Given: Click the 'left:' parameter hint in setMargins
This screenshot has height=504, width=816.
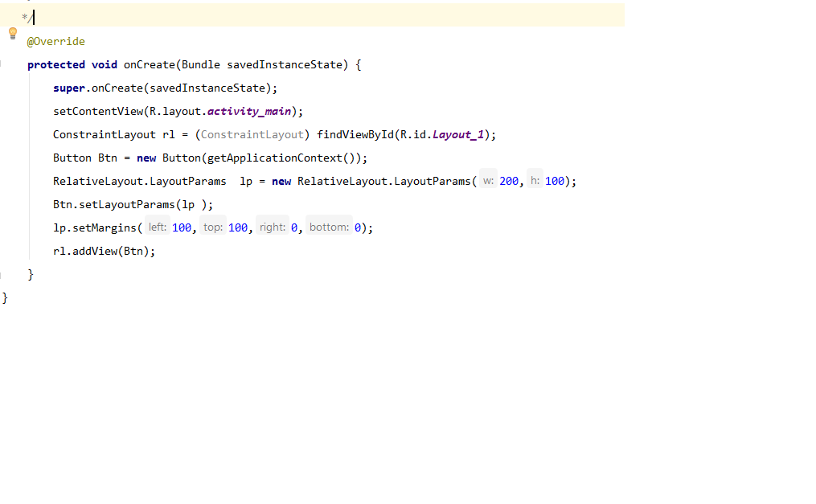Looking at the screenshot, I should click(158, 227).
